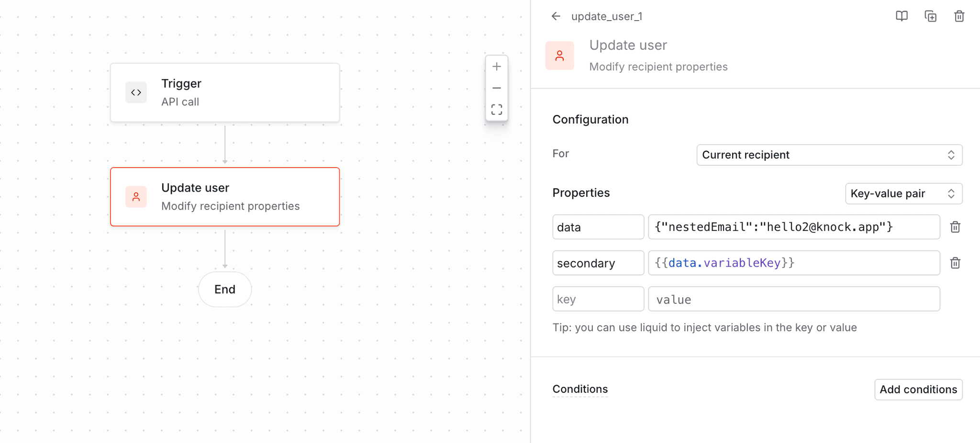Click the End node on canvas
The image size is (980, 443).
point(224,289)
